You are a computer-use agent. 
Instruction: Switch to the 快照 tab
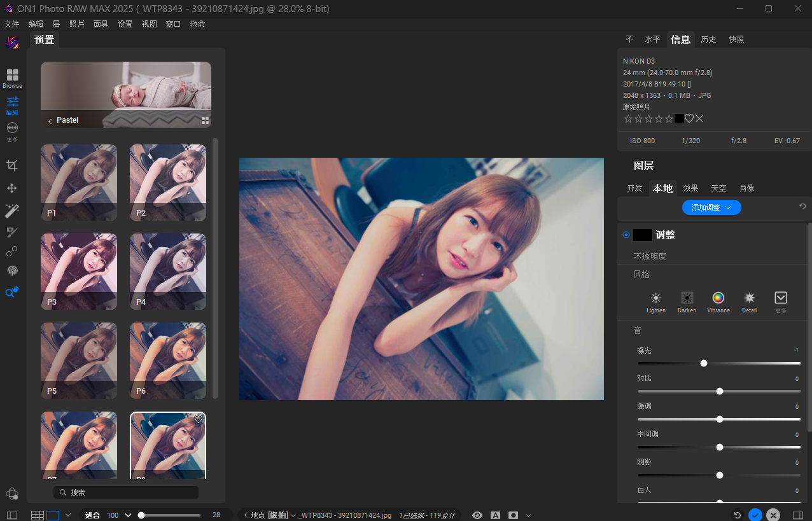coord(736,39)
